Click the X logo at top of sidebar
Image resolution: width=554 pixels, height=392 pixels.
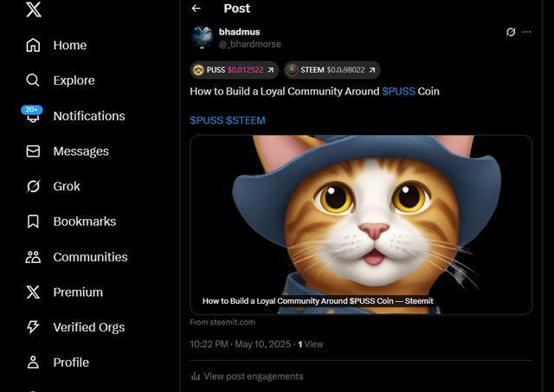tap(34, 10)
